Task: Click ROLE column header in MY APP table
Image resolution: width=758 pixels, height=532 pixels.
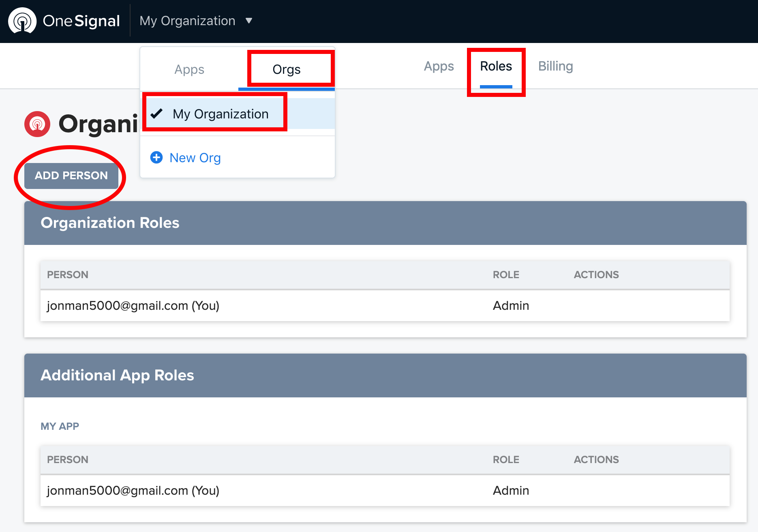Action: [506, 459]
